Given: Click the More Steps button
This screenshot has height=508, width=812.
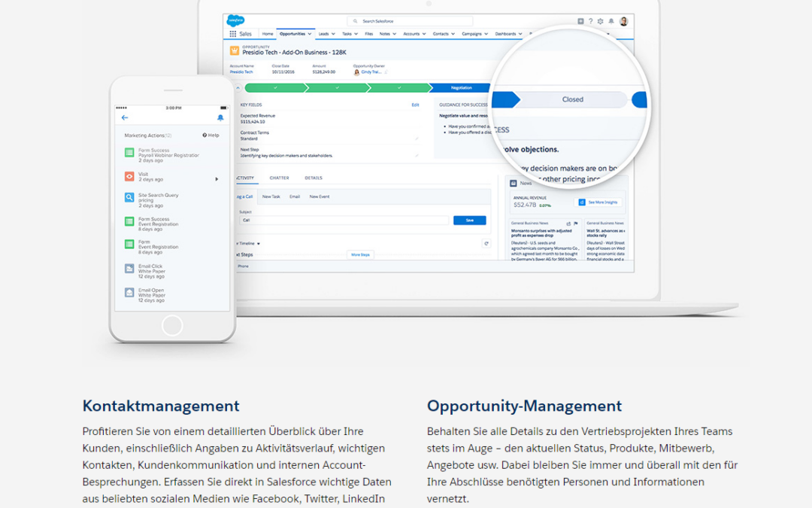Looking at the screenshot, I should click(x=360, y=255).
